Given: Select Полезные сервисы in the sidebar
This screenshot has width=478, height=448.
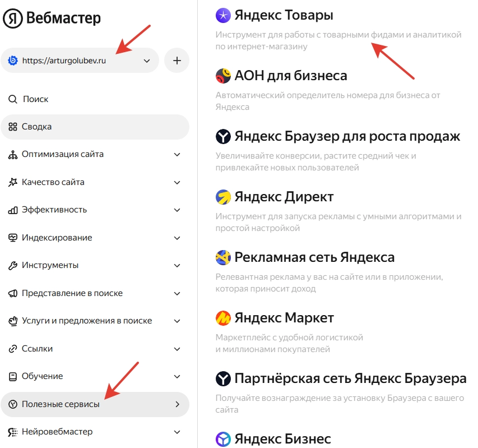Looking at the screenshot, I should coord(61,404).
